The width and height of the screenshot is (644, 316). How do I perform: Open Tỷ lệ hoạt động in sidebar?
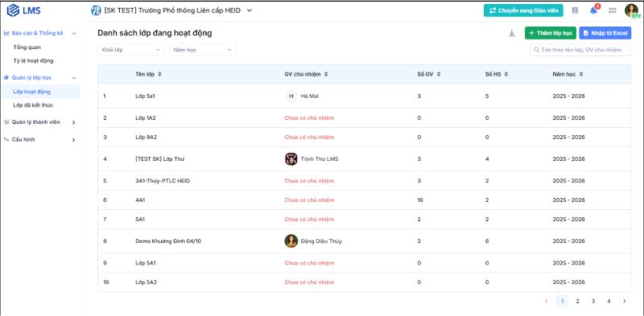pos(33,61)
